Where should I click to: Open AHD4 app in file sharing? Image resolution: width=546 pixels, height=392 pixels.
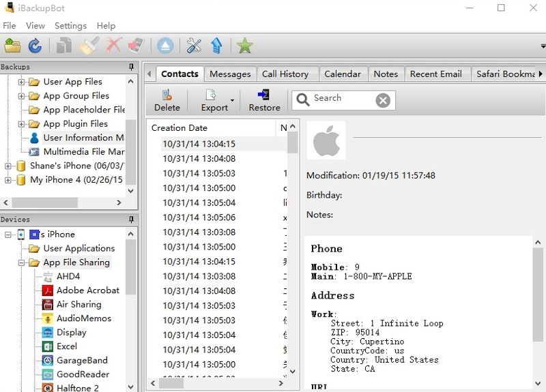61,276
